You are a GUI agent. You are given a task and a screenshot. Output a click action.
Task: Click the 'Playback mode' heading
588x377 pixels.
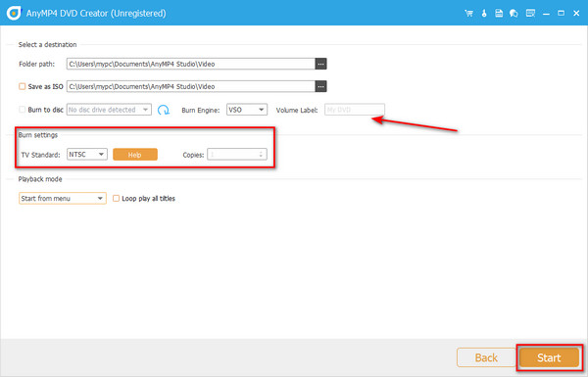40,179
